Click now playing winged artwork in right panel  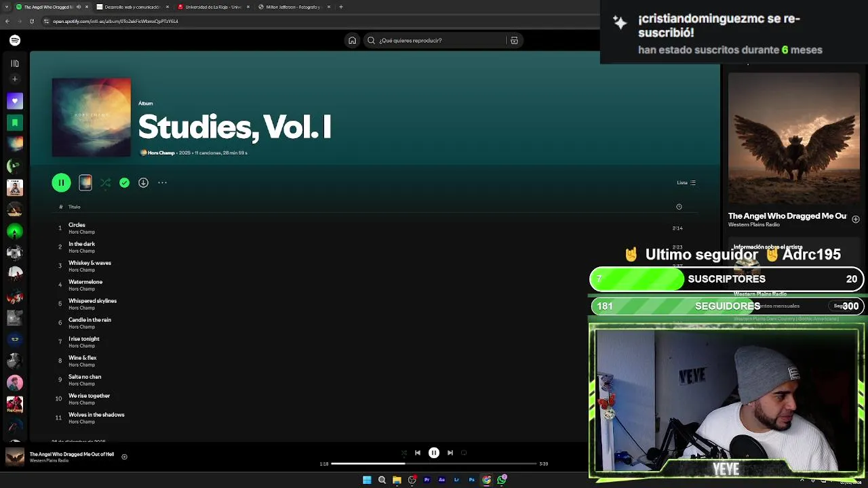tap(793, 138)
